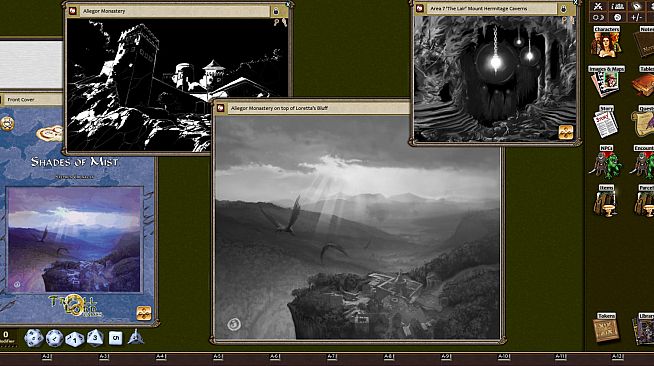
Task: Select the A-8 hotkey slot
Action: (389, 357)
